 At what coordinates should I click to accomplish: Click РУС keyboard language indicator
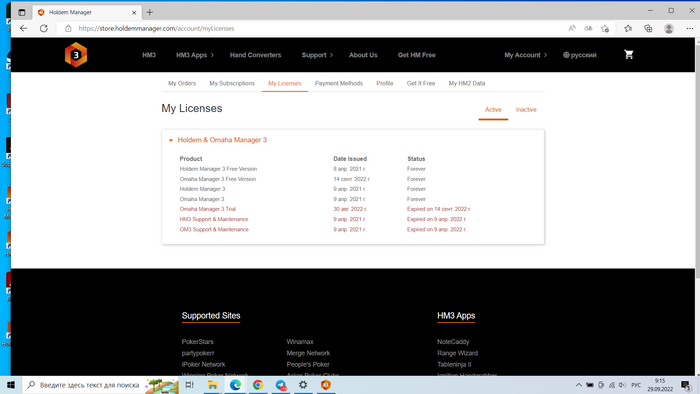(x=636, y=385)
